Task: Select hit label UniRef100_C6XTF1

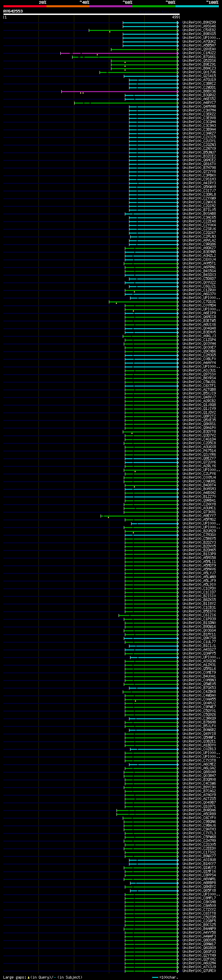Action: 199,386
